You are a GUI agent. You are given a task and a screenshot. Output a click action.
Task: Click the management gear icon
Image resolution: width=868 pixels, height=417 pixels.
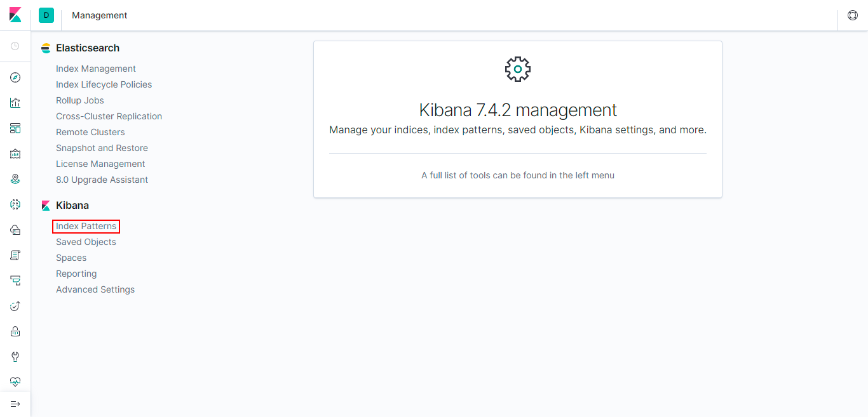point(518,69)
